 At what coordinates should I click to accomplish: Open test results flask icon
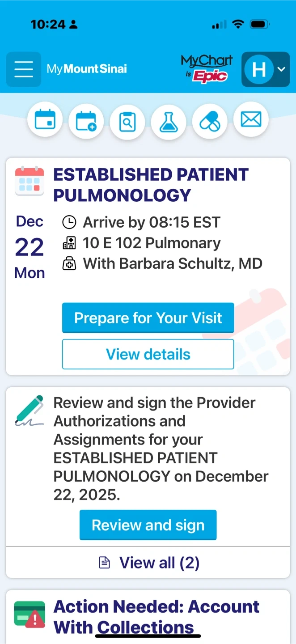tap(169, 121)
